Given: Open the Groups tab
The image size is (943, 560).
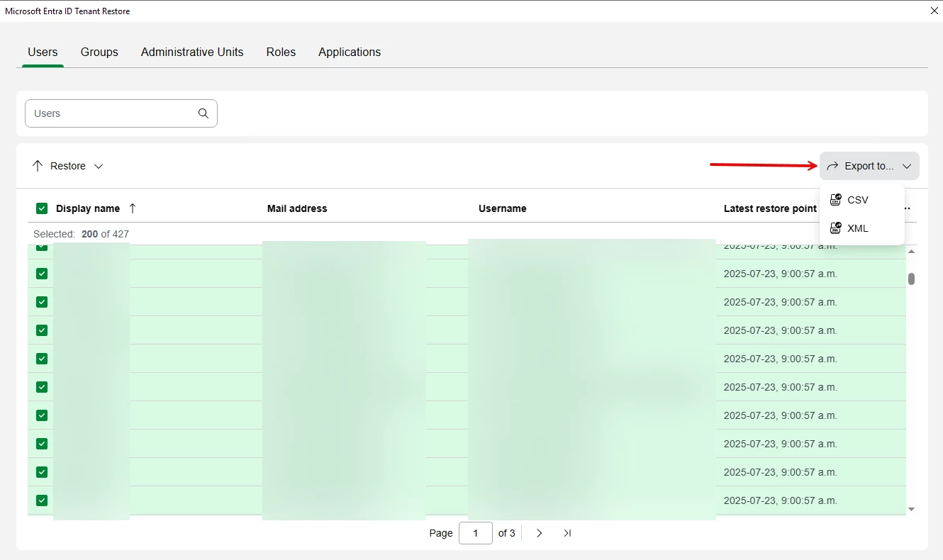Looking at the screenshot, I should pos(99,52).
